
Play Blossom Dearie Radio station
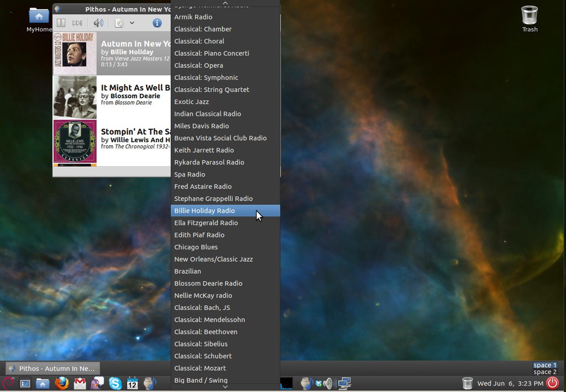point(226,283)
